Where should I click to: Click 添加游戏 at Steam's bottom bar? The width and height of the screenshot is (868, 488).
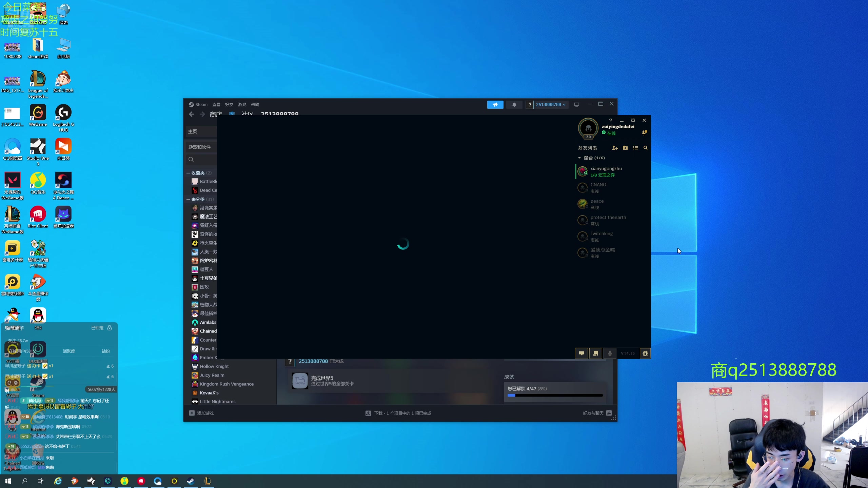coord(201,413)
